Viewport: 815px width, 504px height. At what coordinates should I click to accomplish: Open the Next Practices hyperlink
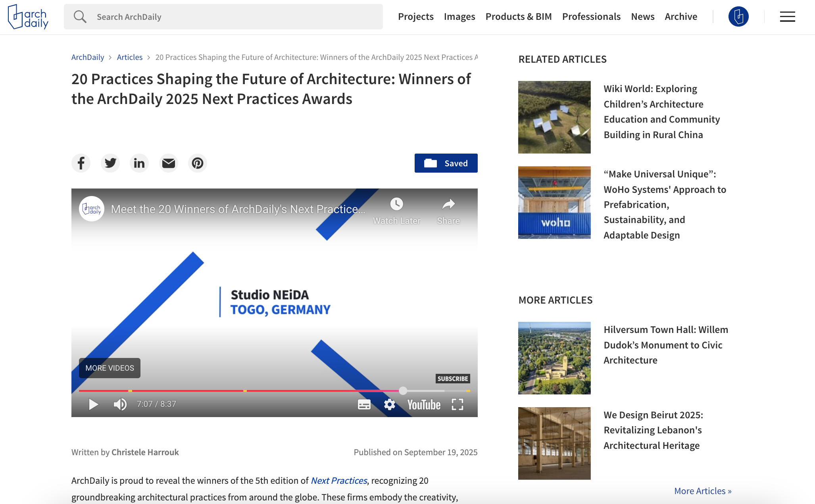338,481
